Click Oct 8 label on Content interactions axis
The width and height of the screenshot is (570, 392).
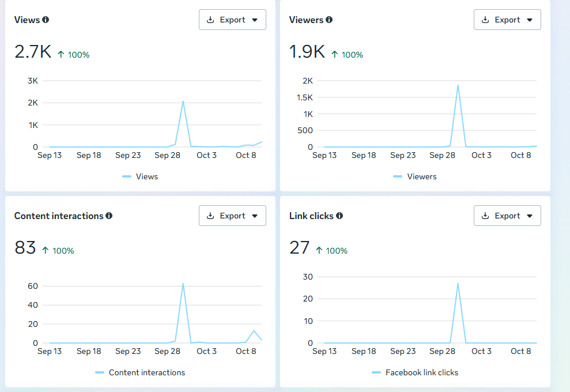[246, 351]
